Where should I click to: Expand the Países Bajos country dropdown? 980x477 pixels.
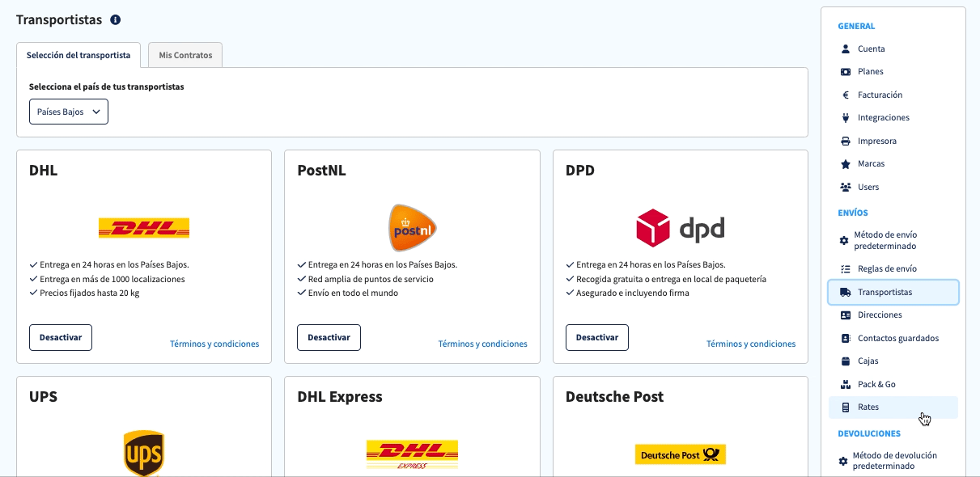coord(69,112)
